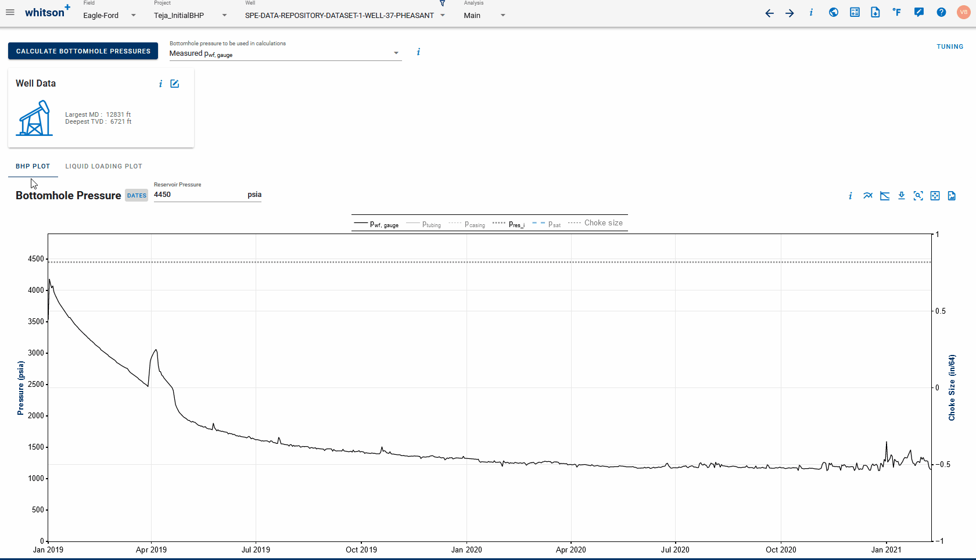Export plot as image icon

[952, 196]
